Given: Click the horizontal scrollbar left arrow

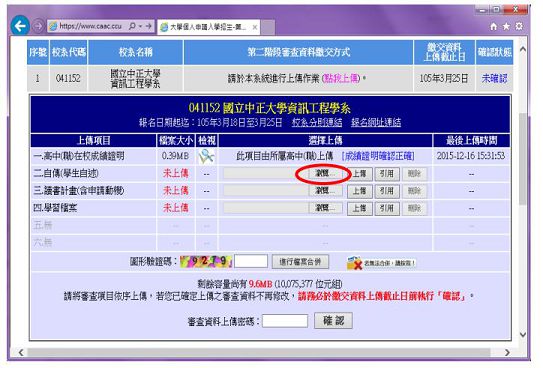Looking at the screenshot, I should pyautogui.click(x=21, y=352).
